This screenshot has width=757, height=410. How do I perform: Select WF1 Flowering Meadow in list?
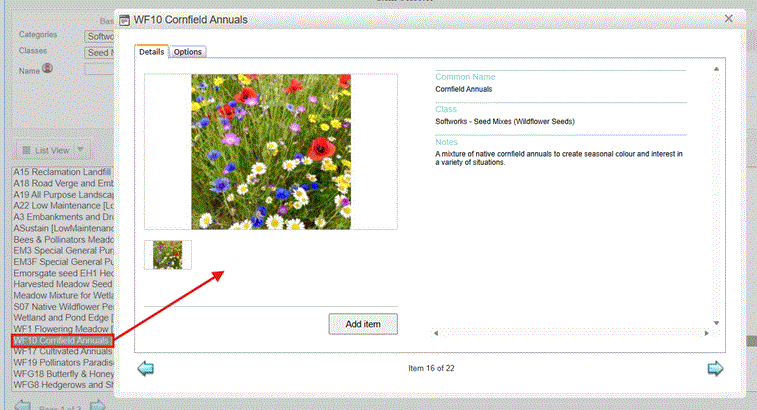click(63, 329)
